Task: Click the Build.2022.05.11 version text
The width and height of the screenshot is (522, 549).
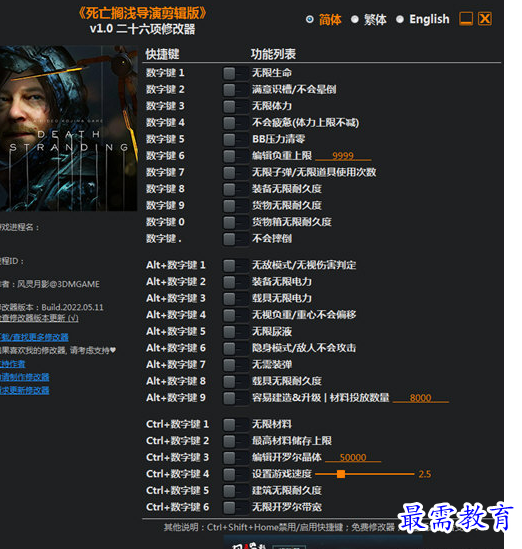Action: [72, 307]
